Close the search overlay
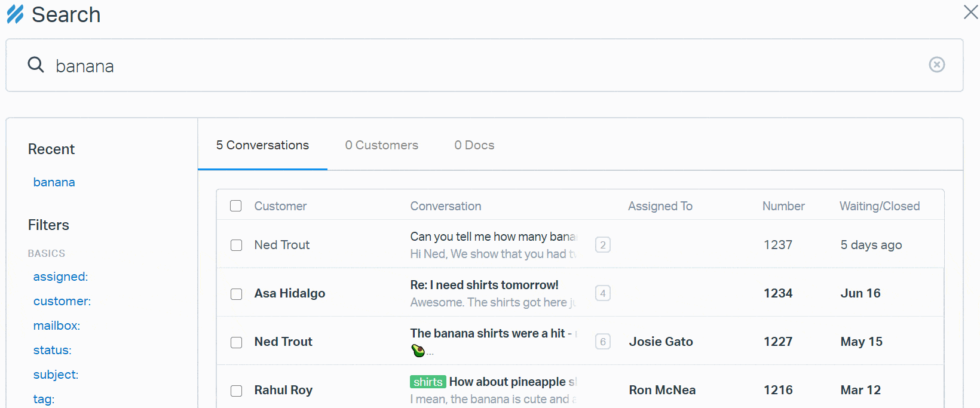This screenshot has width=980, height=408. [970, 12]
